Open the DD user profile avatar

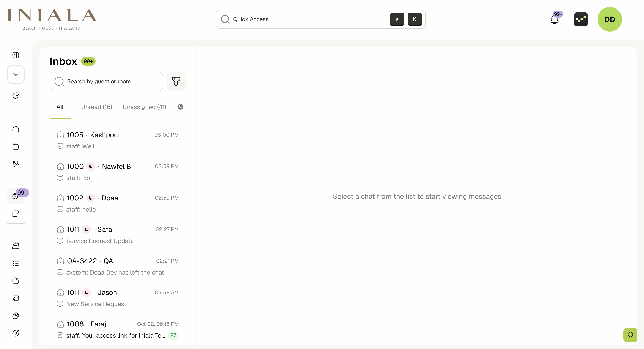610,19
